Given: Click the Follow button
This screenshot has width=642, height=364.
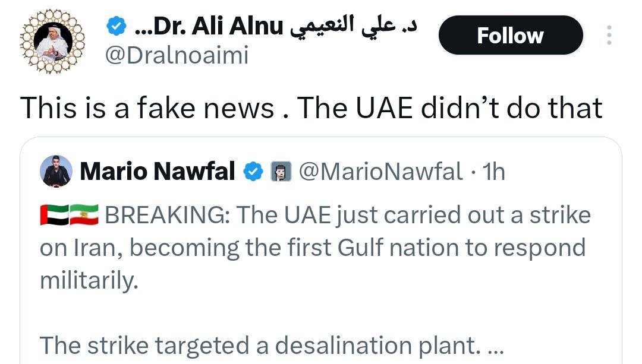Looking at the screenshot, I should 511,35.
